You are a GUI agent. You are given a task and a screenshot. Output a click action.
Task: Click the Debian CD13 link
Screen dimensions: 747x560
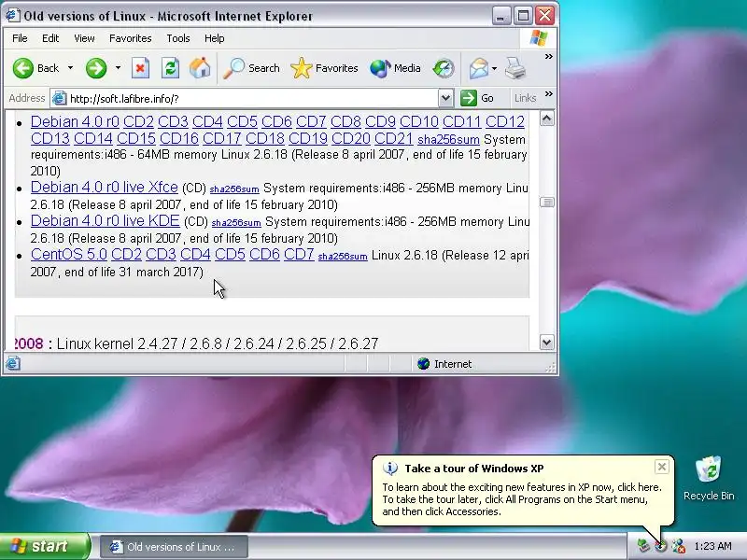[x=50, y=138]
